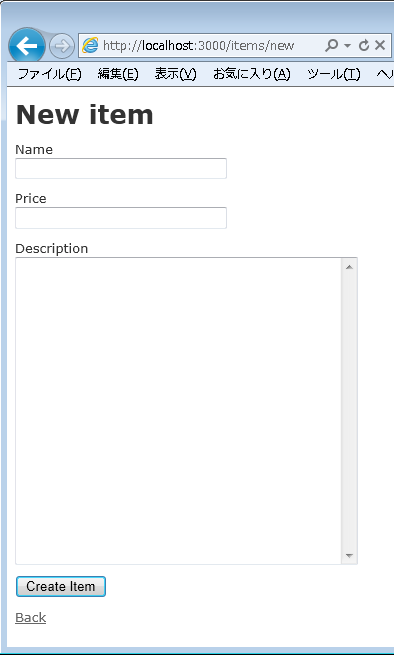Open the address bar autocomplete dropdown arrow
The image size is (394, 655).
click(348, 46)
